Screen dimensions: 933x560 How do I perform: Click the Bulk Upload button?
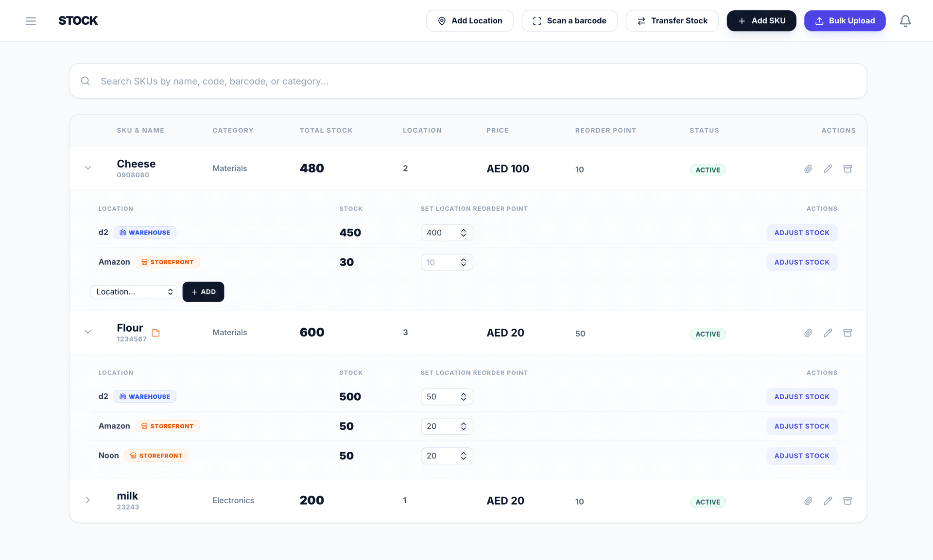click(x=845, y=20)
